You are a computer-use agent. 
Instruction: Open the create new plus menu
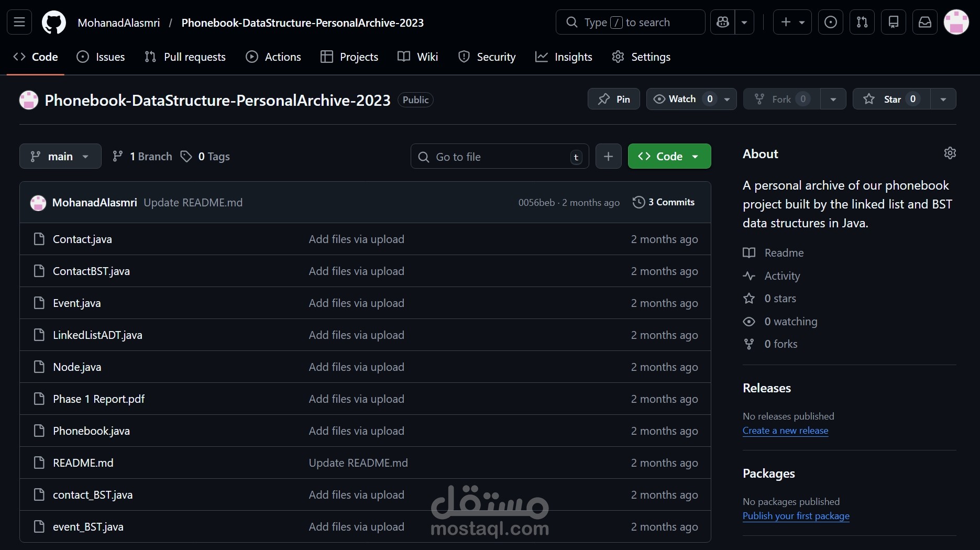pyautogui.click(x=792, y=23)
